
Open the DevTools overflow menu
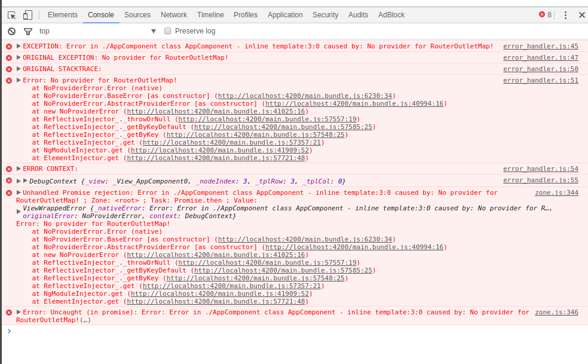pos(565,14)
